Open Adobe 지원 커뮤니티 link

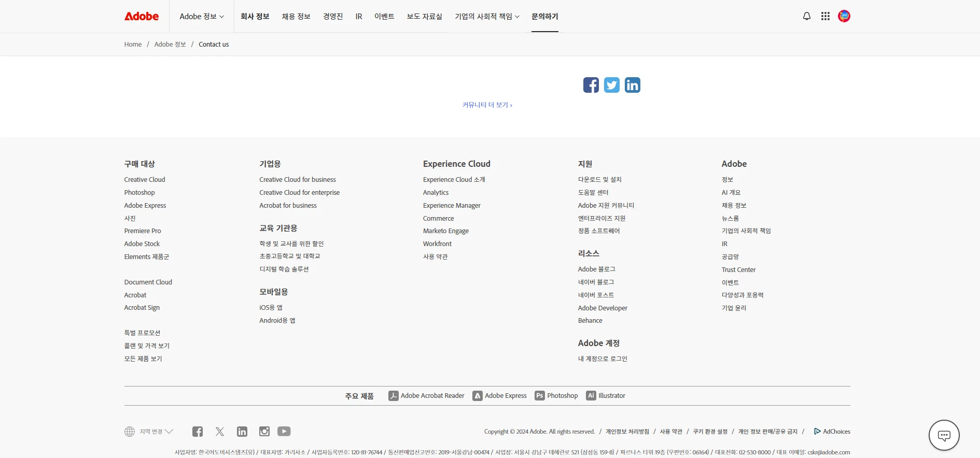coord(606,206)
